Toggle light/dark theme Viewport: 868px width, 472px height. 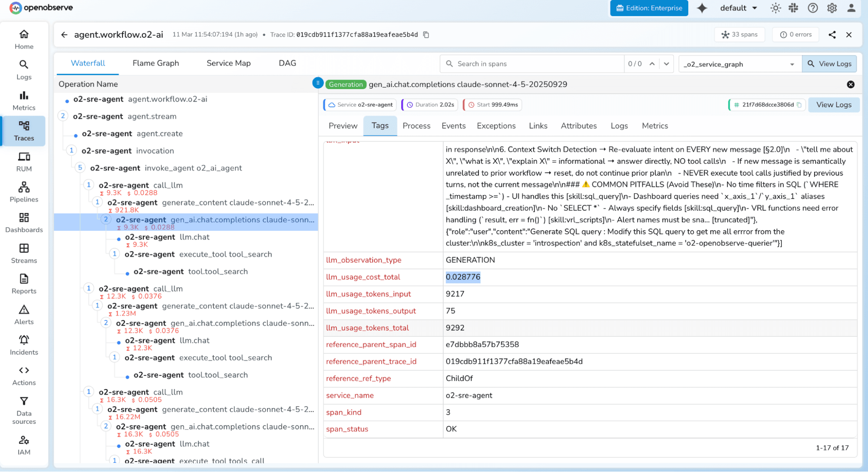pos(776,8)
